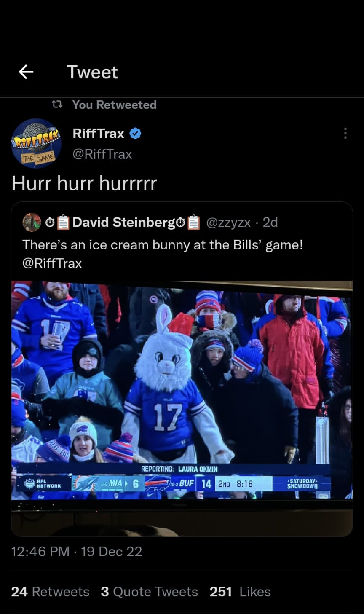This screenshot has width=364, height=614.
Task: Tap the blue verified badge
Action: [x=135, y=134]
